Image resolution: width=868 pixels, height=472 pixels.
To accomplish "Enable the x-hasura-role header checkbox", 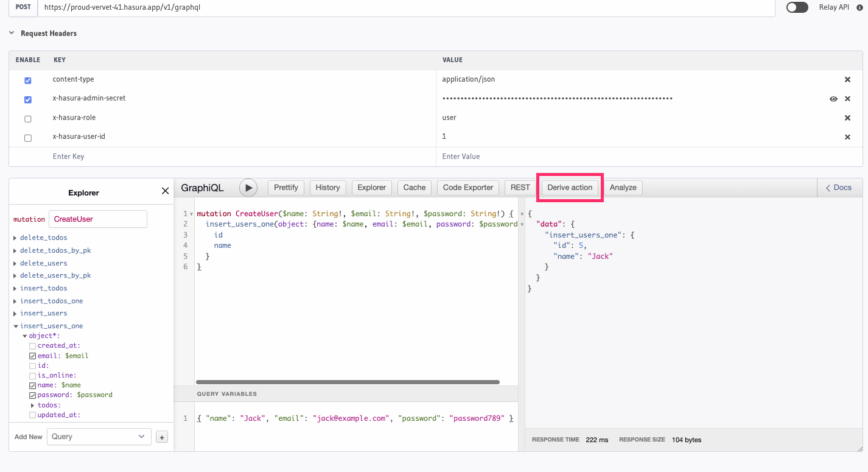I will pos(28,119).
